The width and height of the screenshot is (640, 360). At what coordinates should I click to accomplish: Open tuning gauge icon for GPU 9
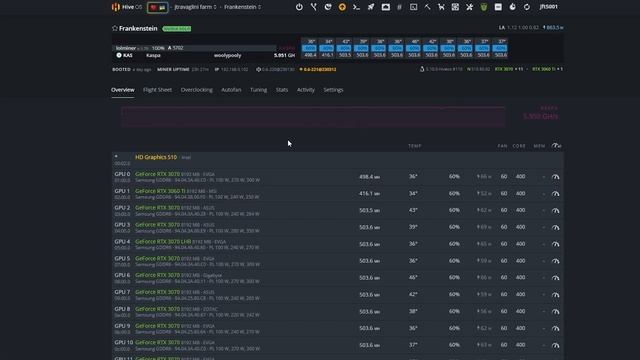click(x=556, y=328)
